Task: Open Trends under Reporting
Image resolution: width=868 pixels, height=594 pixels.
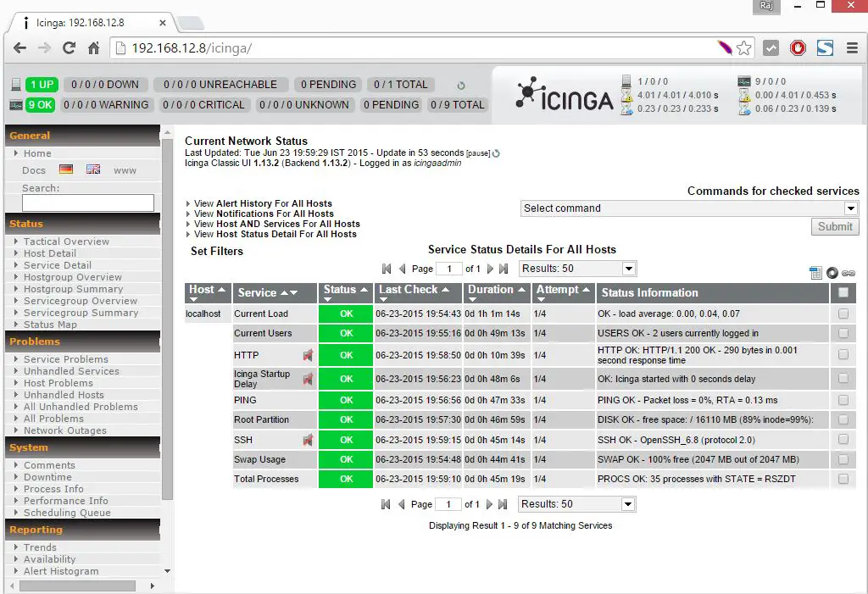Action: (x=40, y=547)
